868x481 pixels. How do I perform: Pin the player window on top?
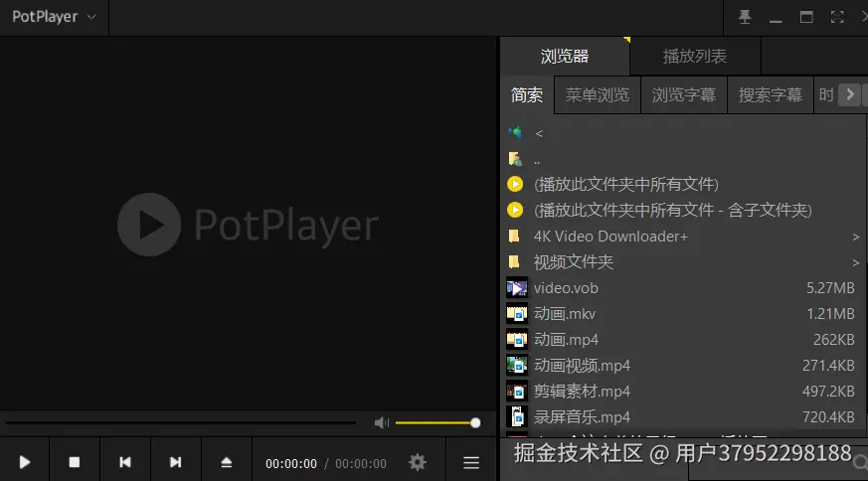(x=745, y=17)
